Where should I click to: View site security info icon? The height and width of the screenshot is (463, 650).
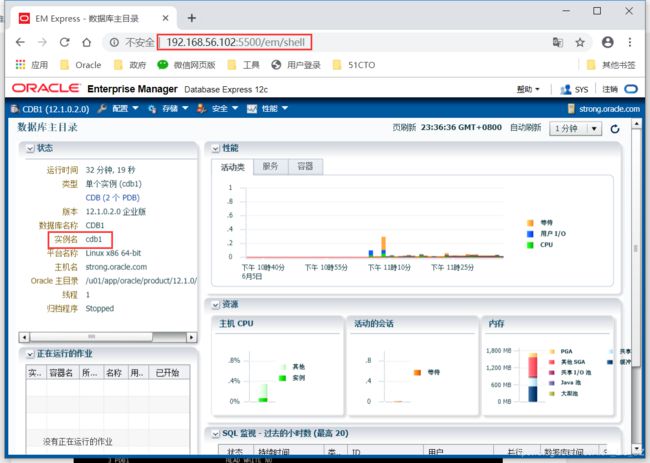(114, 42)
